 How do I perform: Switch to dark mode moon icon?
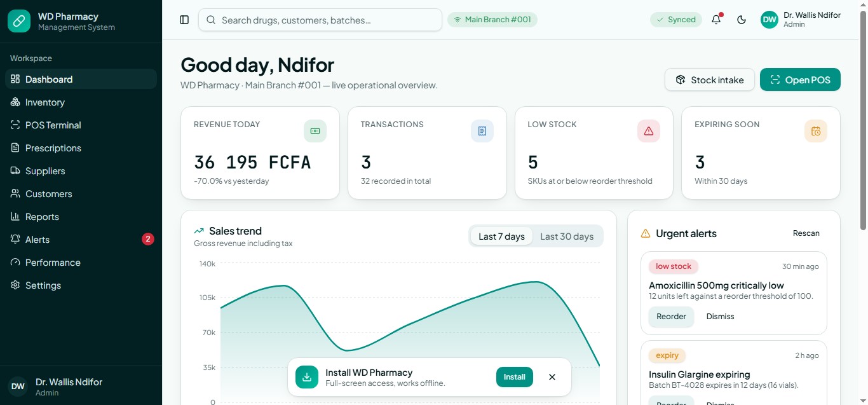click(x=742, y=20)
